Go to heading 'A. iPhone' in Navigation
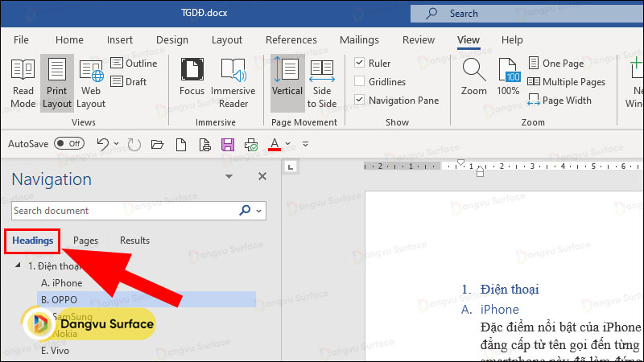Screen dimensions: 644x362 (x=62, y=283)
